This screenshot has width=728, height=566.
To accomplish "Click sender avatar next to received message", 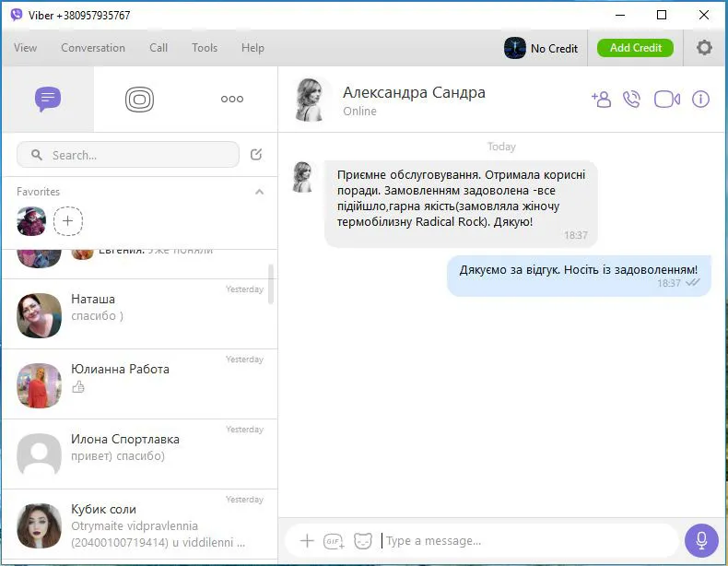I will 302,176.
